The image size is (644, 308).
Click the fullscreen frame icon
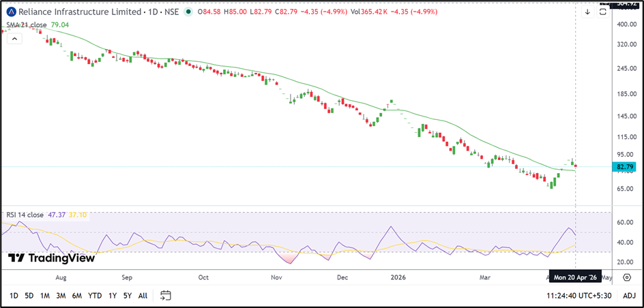(603, 12)
